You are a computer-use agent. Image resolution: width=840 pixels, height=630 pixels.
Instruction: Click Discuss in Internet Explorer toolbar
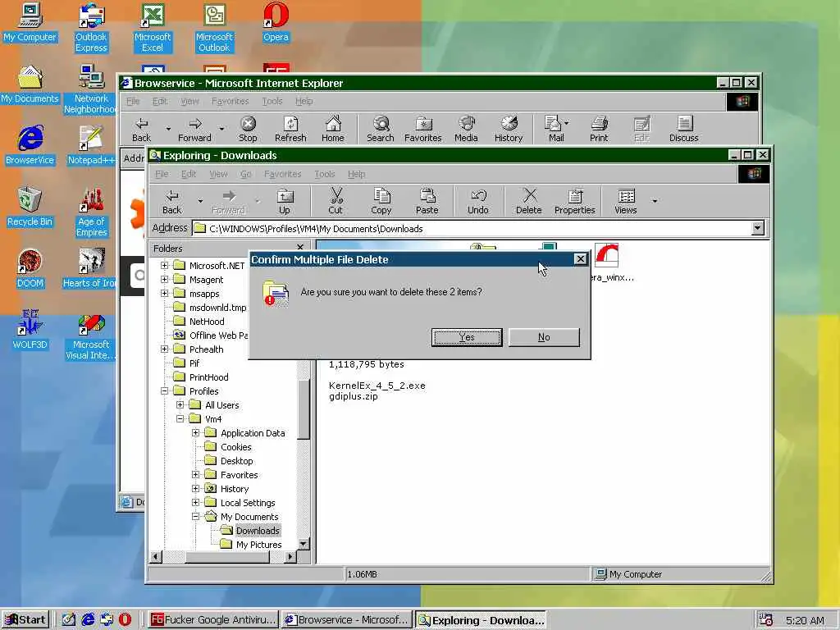(x=683, y=130)
